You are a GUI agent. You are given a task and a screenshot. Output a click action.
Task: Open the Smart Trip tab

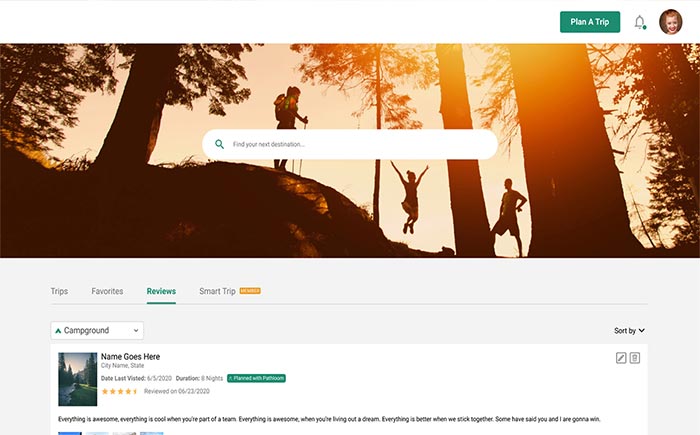(x=217, y=291)
